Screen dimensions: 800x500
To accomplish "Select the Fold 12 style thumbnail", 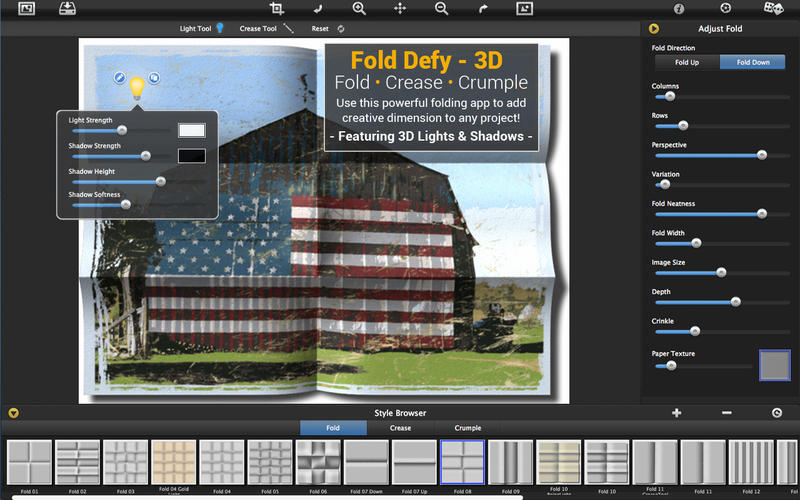I will pyautogui.click(x=751, y=462).
